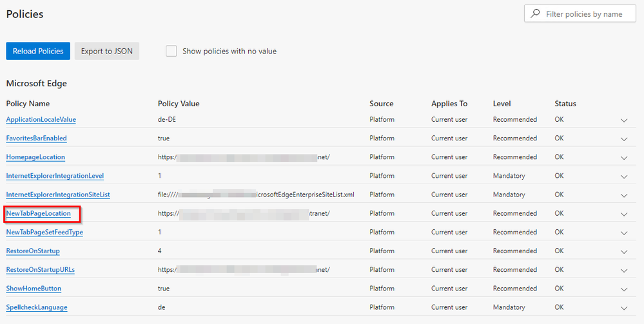
Task: Expand the RestoreOnStartup row chevron
Action: 624,252
